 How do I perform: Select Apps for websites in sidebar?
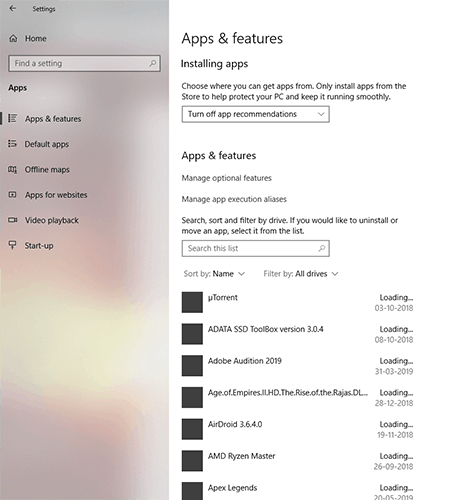[x=56, y=195]
